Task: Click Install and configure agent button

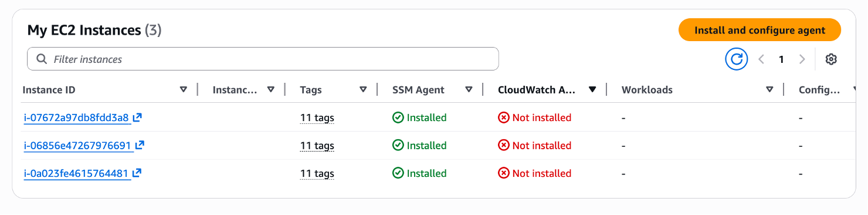Action: 759,30
